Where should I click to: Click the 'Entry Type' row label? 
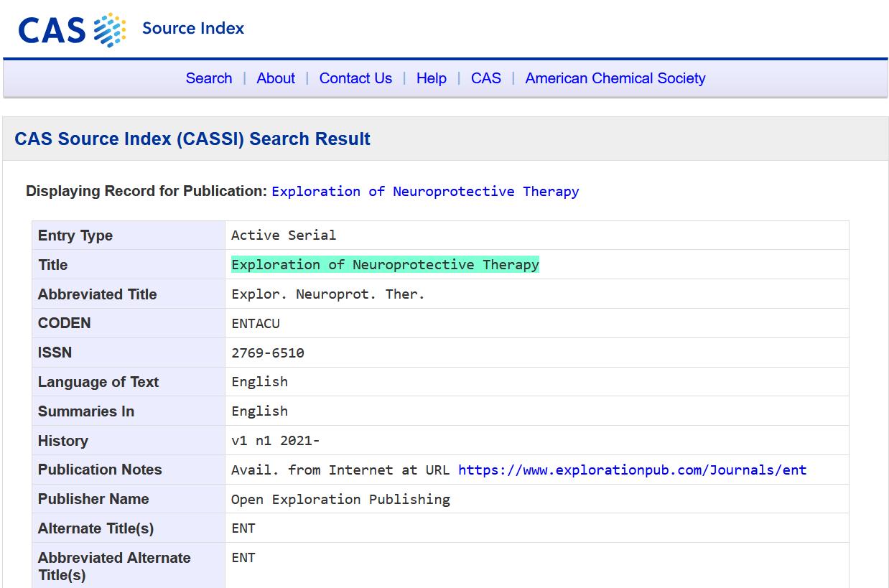(x=75, y=235)
